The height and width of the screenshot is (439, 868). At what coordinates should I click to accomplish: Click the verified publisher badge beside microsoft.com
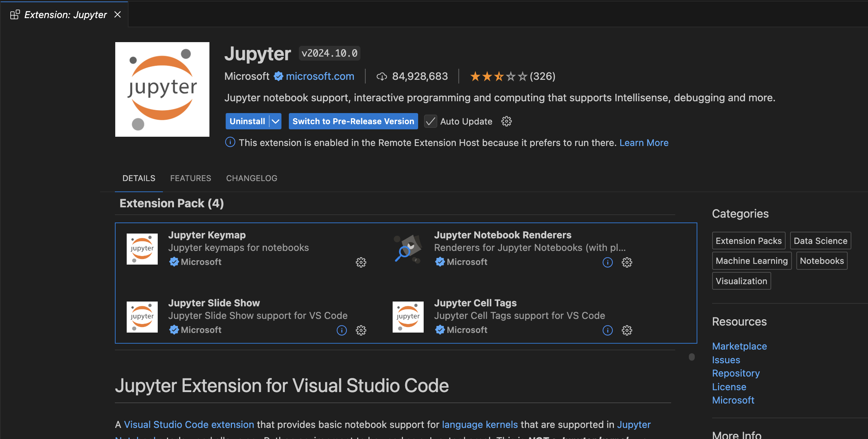tap(278, 76)
